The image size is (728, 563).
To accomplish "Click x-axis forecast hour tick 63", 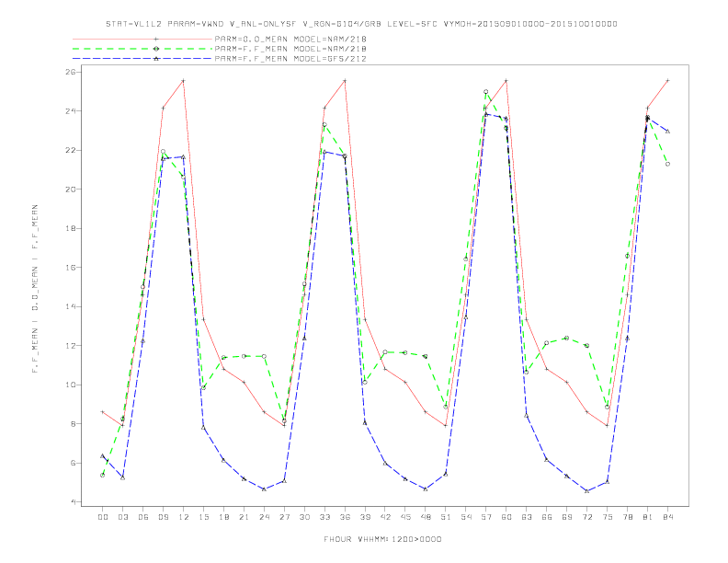I will pos(527,517).
